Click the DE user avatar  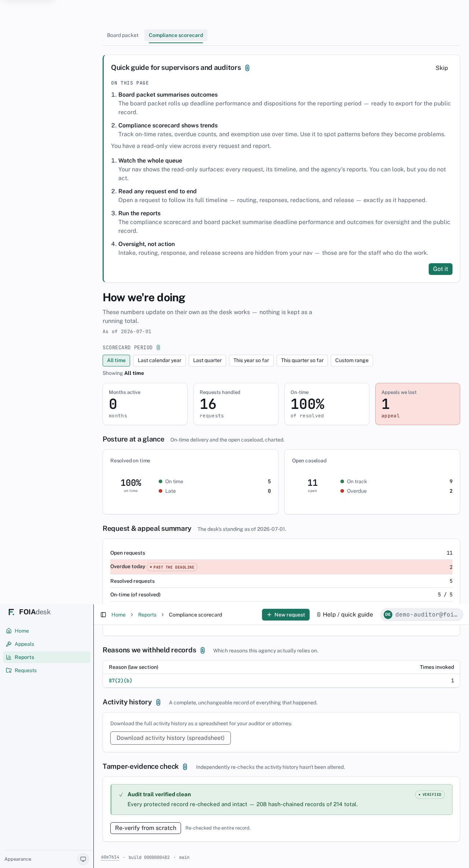(x=388, y=615)
